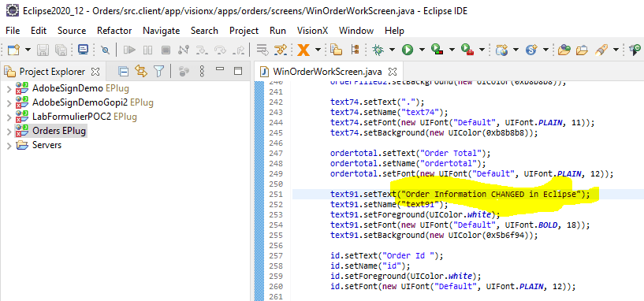This screenshot has height=301, width=644.
Task: Click the Terminate stop icon
Action: [x=166, y=50]
